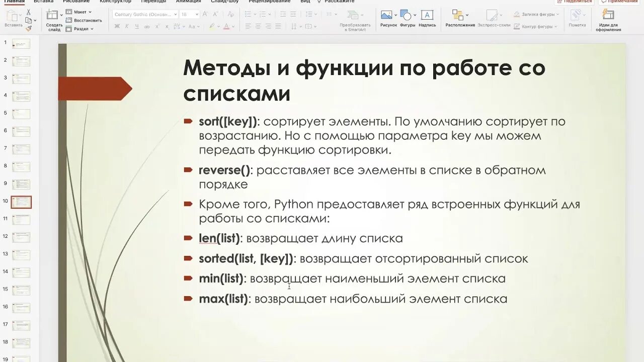Toggle subscript x₂ formatting
The width and height of the screenshot is (644, 362).
point(168,26)
